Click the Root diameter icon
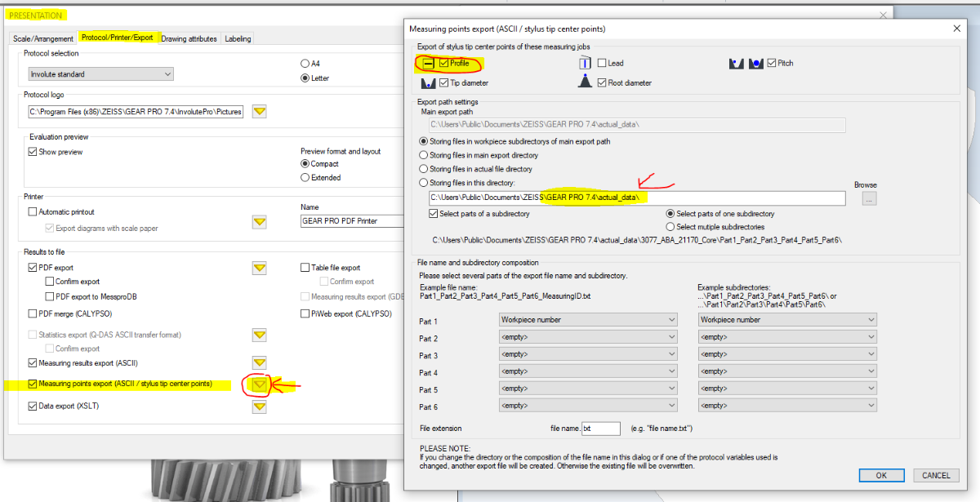This screenshot has height=502, width=980. [x=585, y=82]
